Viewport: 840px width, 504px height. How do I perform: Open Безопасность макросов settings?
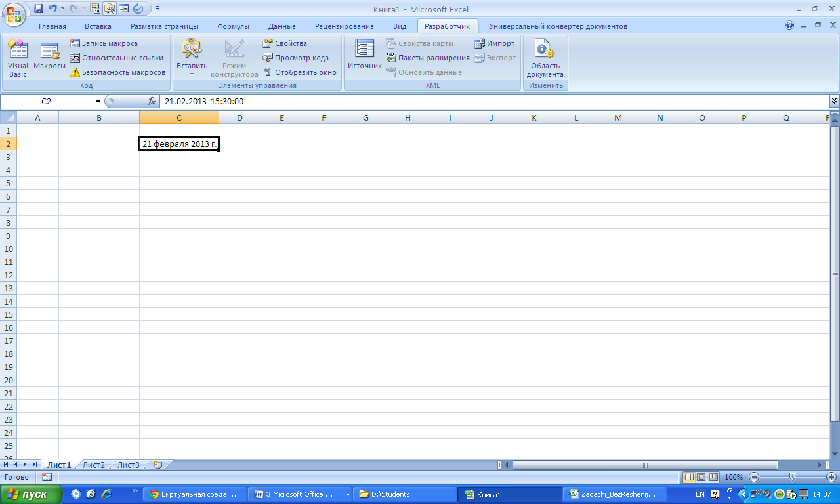click(118, 72)
